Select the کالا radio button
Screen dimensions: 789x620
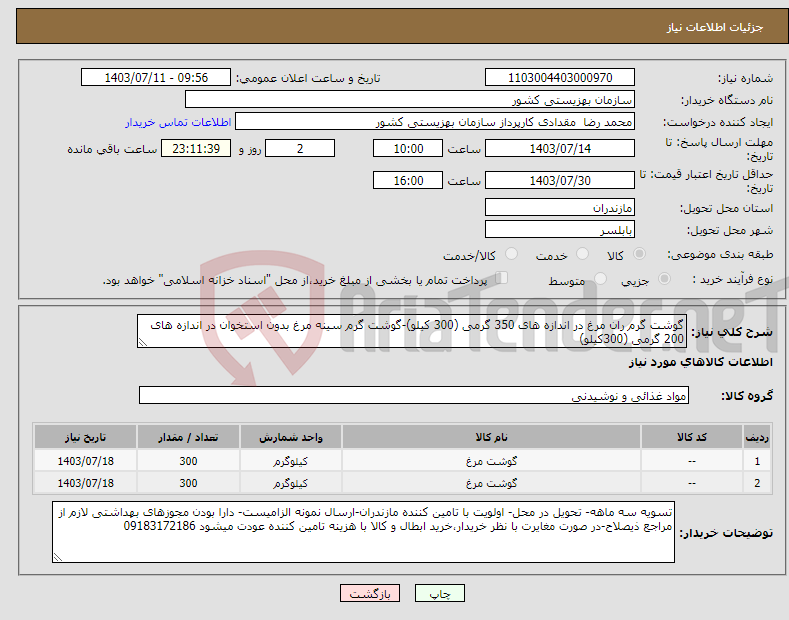click(639, 254)
